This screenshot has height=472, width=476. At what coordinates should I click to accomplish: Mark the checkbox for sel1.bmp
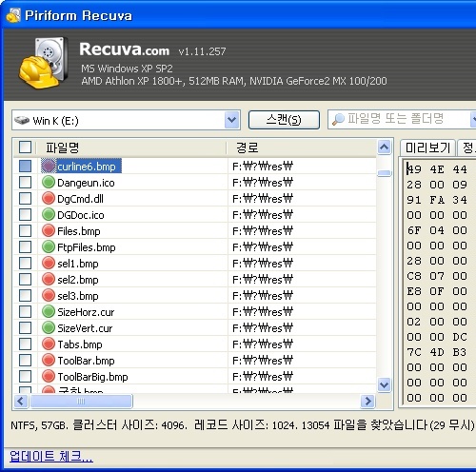(25, 264)
